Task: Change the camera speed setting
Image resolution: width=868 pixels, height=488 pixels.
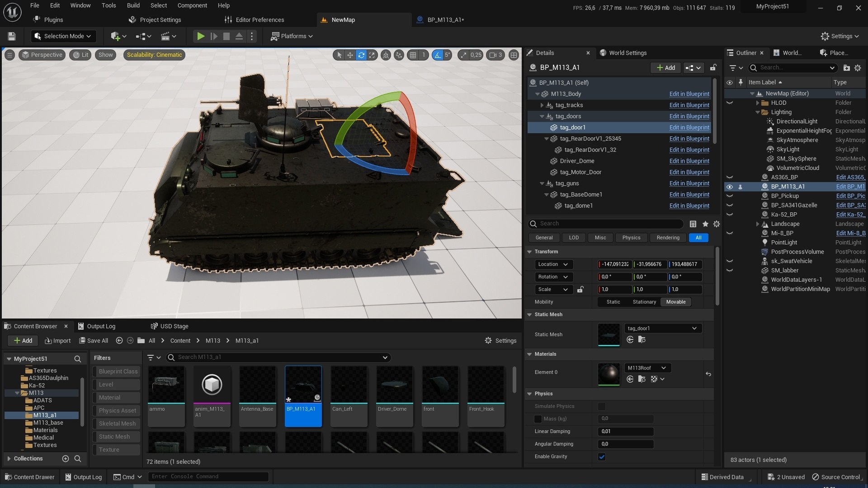Action: 496,55
